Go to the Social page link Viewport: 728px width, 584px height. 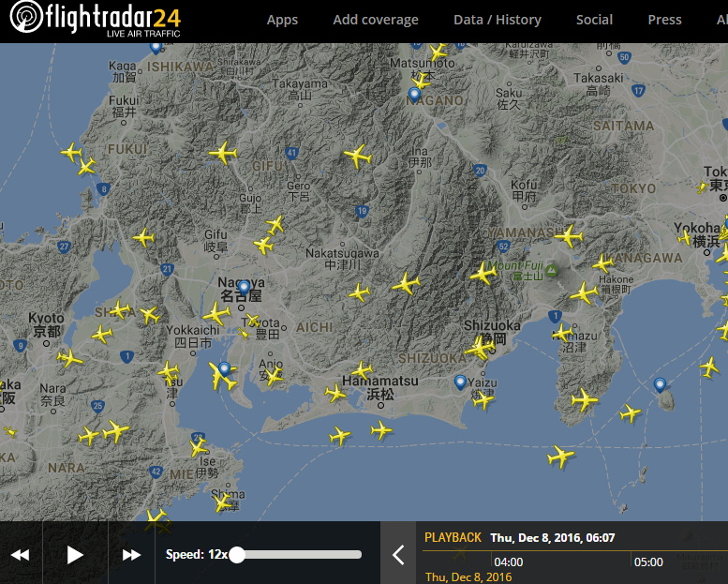594,20
